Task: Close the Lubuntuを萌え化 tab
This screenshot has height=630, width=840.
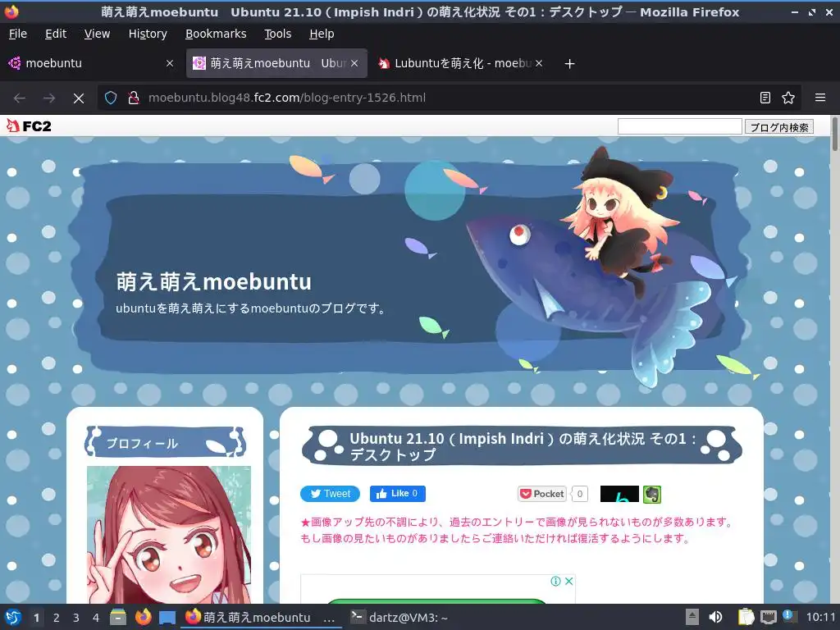Action: 539,63
